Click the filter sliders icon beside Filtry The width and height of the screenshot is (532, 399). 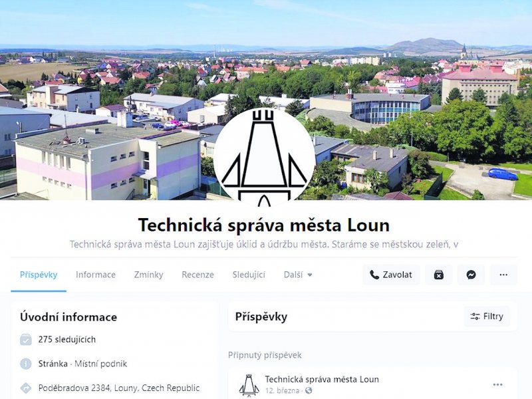click(x=475, y=317)
